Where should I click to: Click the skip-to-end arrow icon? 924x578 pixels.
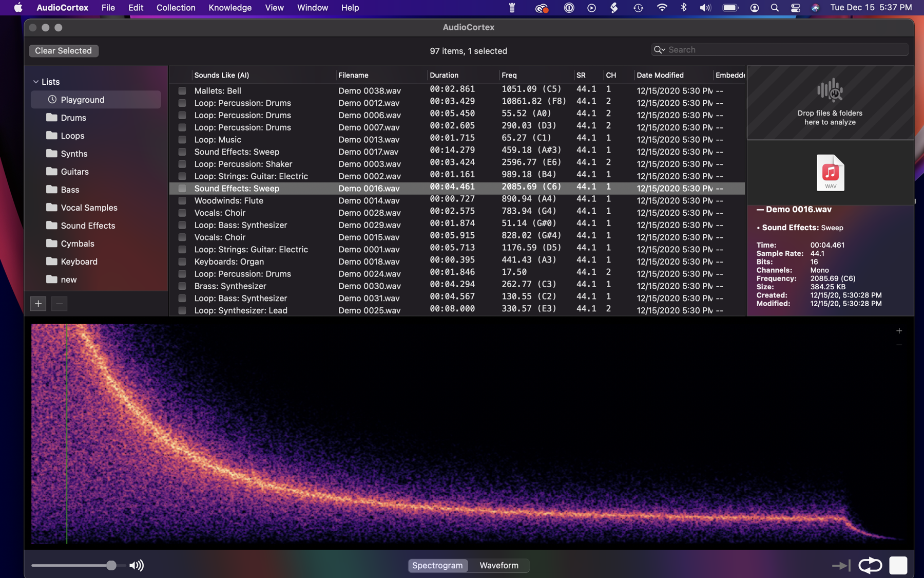click(841, 565)
